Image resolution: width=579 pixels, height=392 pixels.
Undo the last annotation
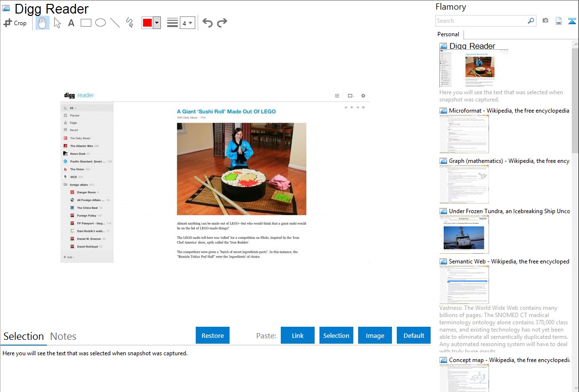(x=207, y=23)
